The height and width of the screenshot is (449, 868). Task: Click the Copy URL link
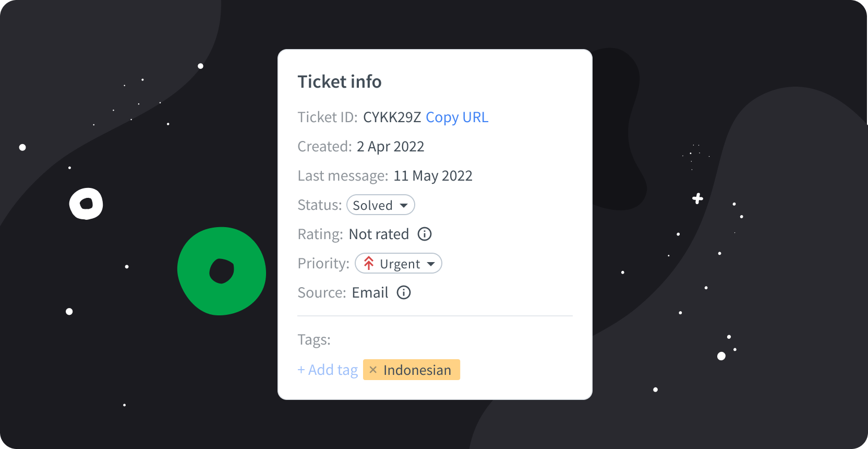(x=456, y=117)
